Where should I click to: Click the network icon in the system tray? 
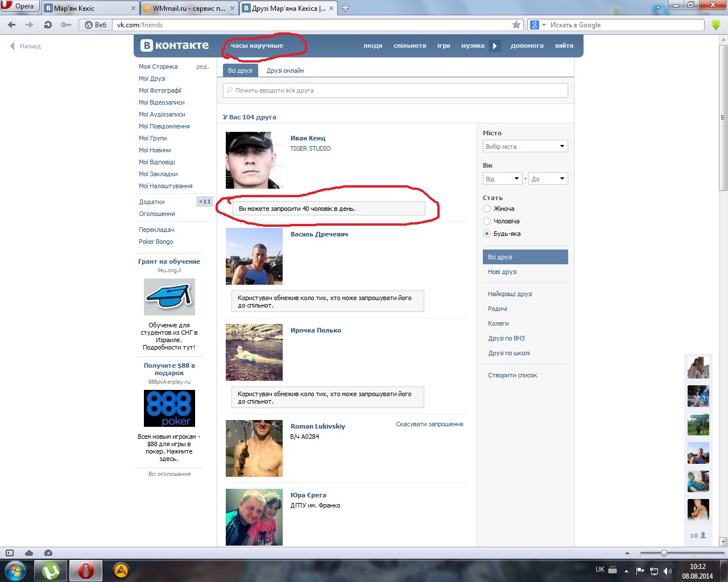click(x=654, y=571)
